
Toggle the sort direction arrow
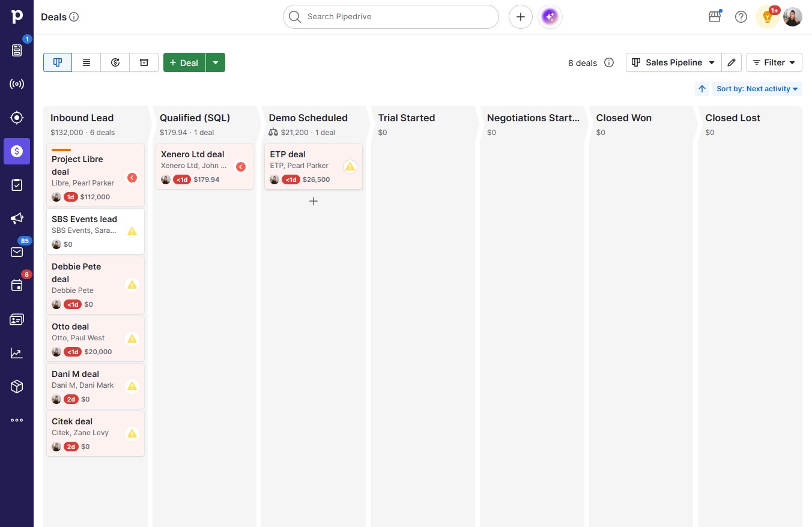702,89
